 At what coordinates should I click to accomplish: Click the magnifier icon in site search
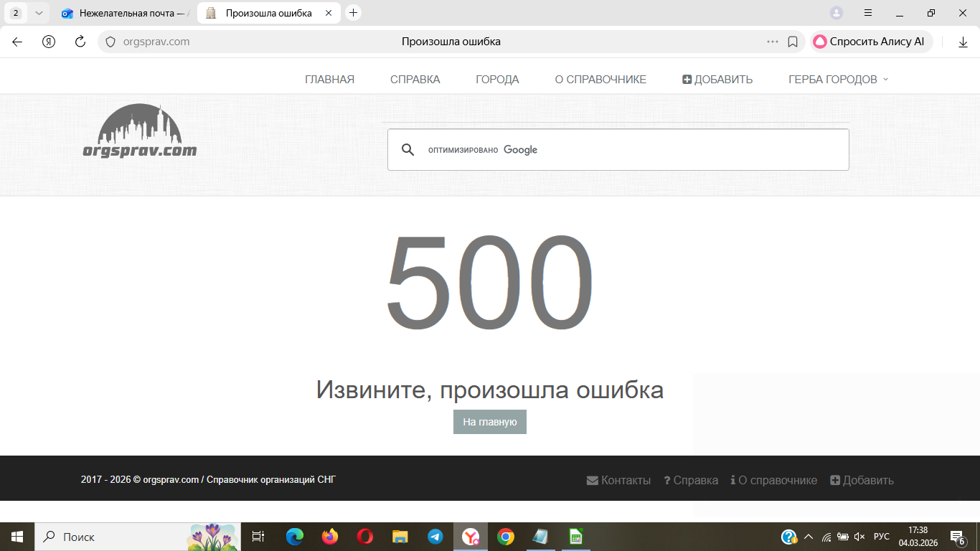(x=407, y=150)
